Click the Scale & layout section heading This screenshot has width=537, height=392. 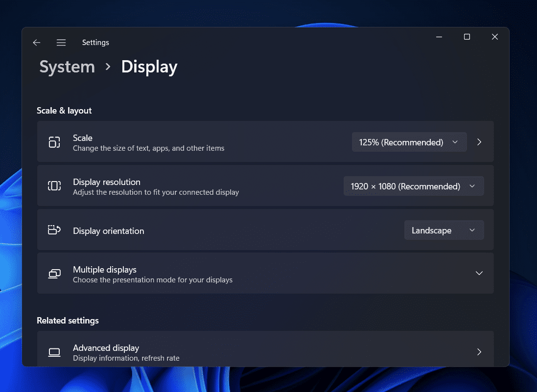[x=64, y=111]
